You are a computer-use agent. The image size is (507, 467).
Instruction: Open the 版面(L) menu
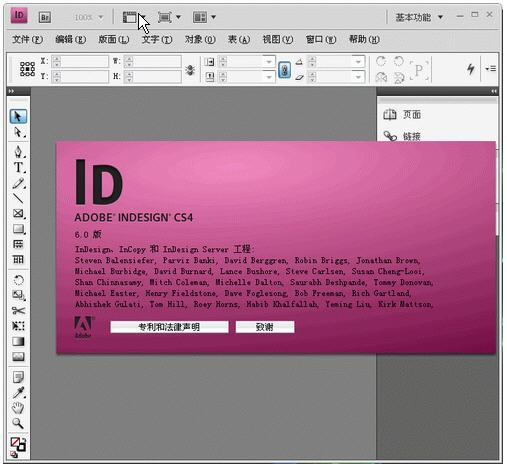[114, 39]
